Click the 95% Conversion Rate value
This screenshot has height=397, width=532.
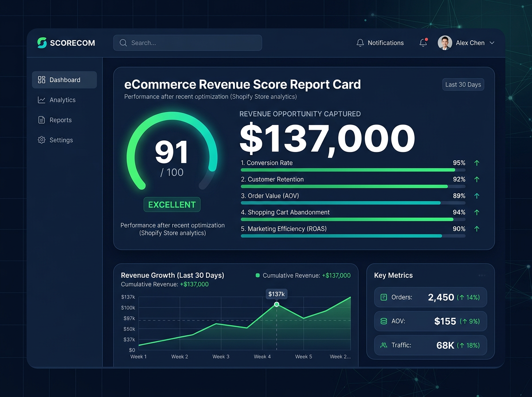coord(459,163)
